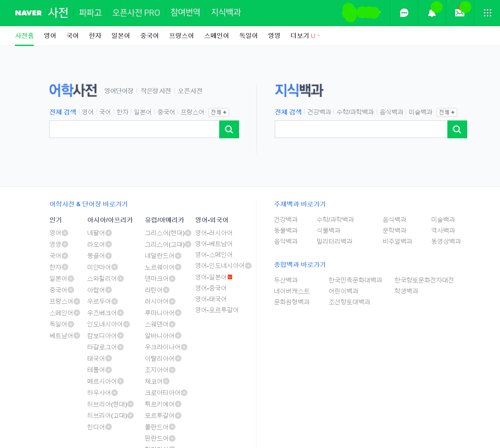Click the plus icon next to 체코어
Image resolution: width=500 pixels, height=448 pixels.
166,381
